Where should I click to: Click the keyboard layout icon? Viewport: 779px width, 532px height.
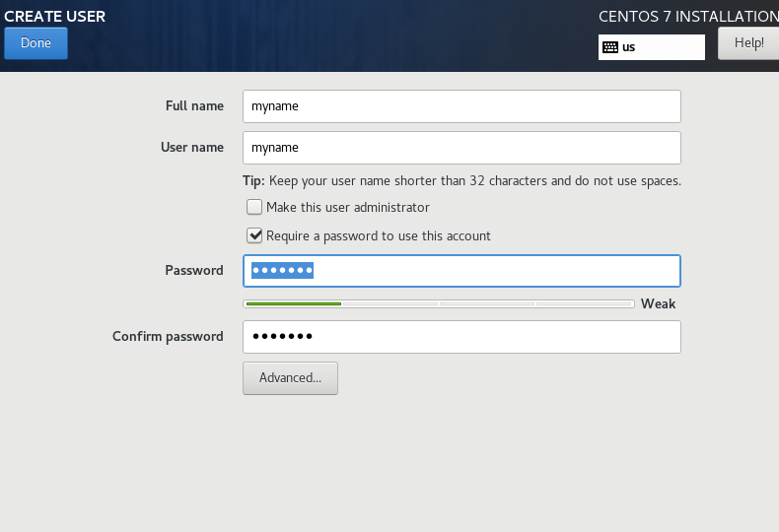pyautogui.click(x=610, y=47)
